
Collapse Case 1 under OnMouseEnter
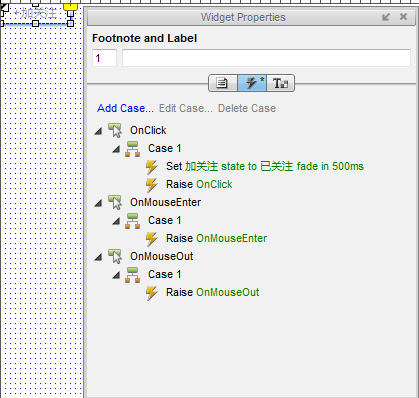pyautogui.click(x=116, y=221)
